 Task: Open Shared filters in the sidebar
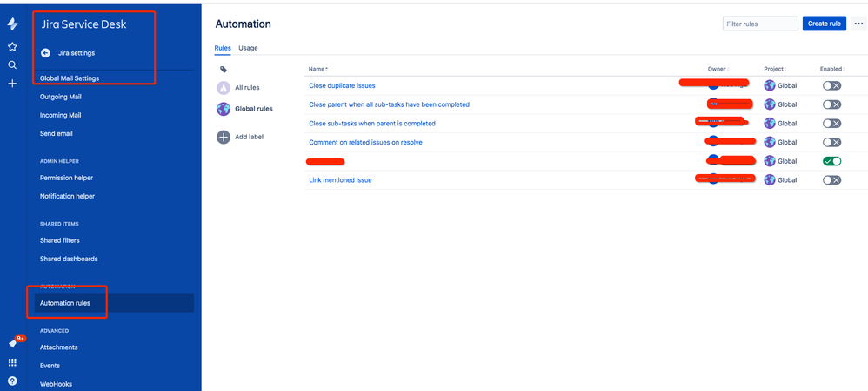pyautogui.click(x=60, y=240)
